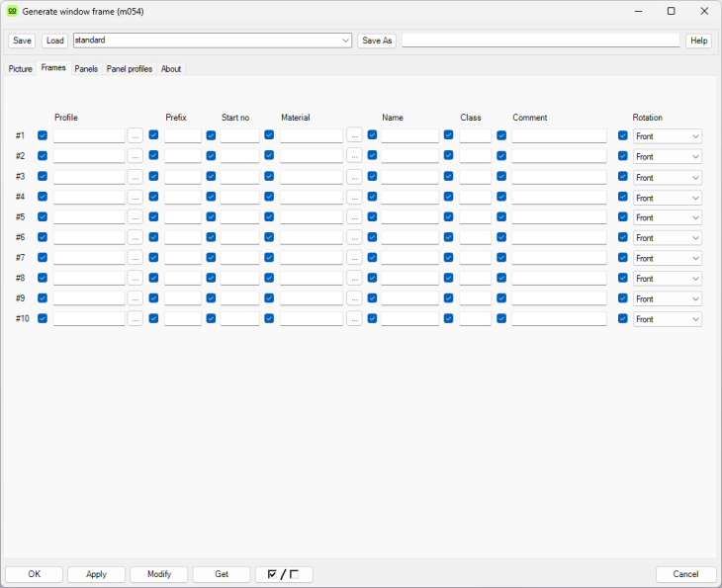Open material browse button for row #4
This screenshot has height=588, width=722.
click(x=354, y=197)
